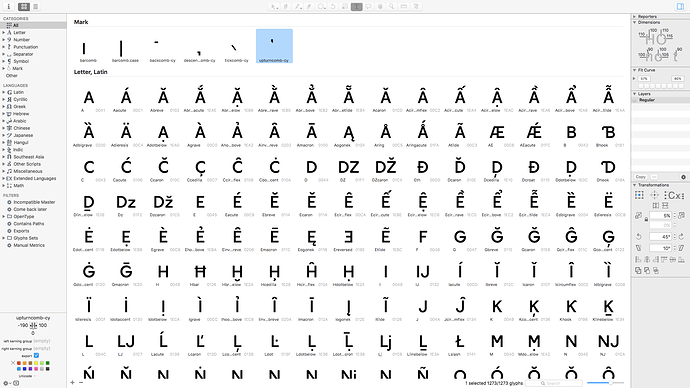690x388 pixels.
Task: Increment the slant angle stepper
Action: (675, 246)
